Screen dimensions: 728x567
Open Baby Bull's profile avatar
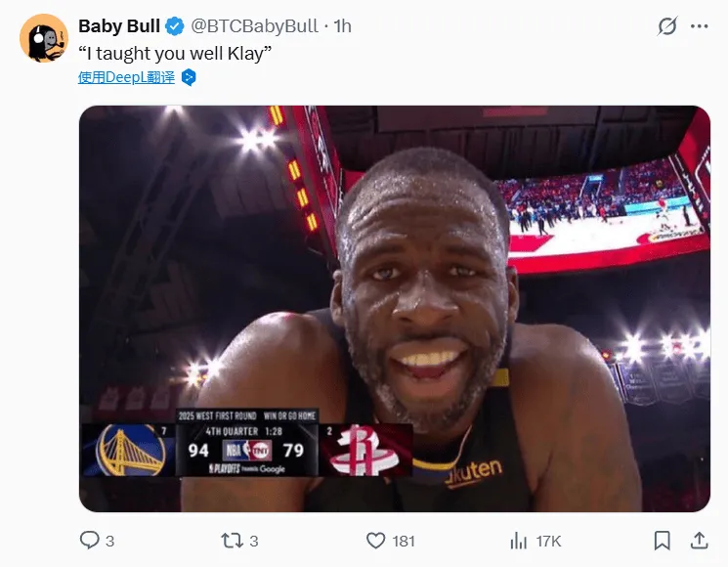[43, 38]
